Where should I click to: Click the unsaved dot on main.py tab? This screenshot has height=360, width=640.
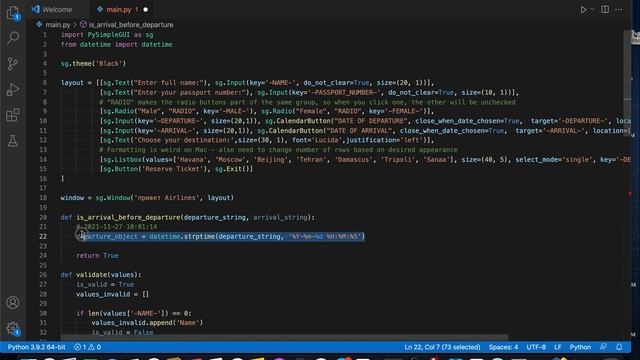click(x=145, y=9)
